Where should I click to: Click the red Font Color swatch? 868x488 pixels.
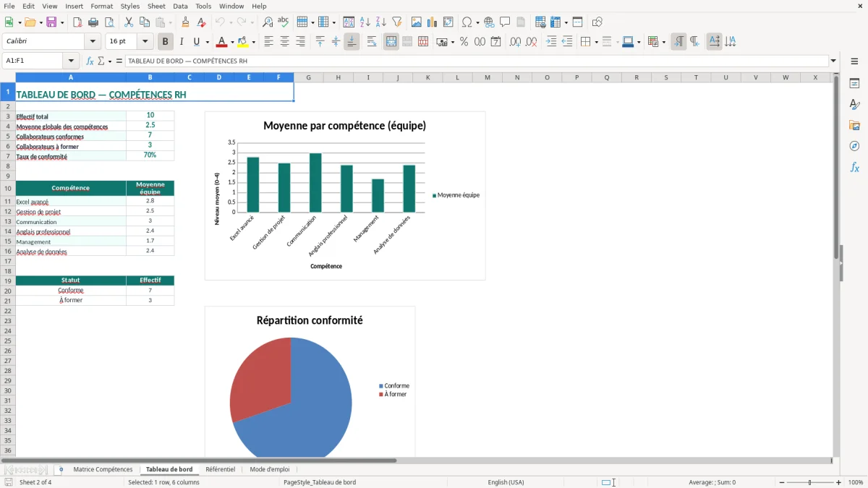coord(222,42)
